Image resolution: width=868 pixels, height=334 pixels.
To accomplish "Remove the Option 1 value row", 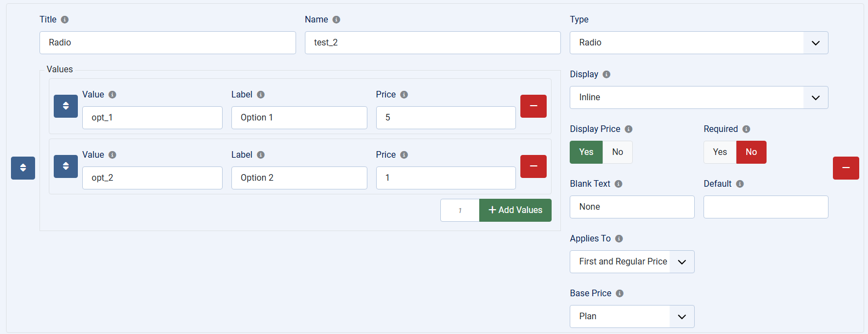I will pyautogui.click(x=534, y=106).
